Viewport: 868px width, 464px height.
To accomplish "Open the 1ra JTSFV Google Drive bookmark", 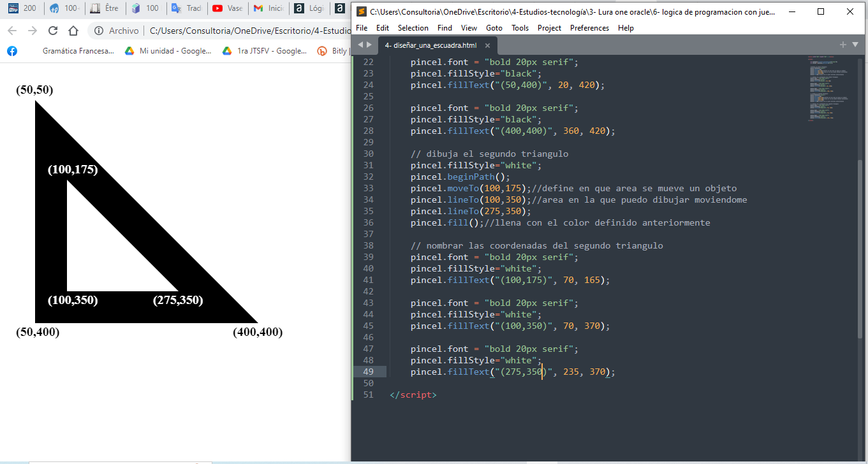I will pos(265,51).
